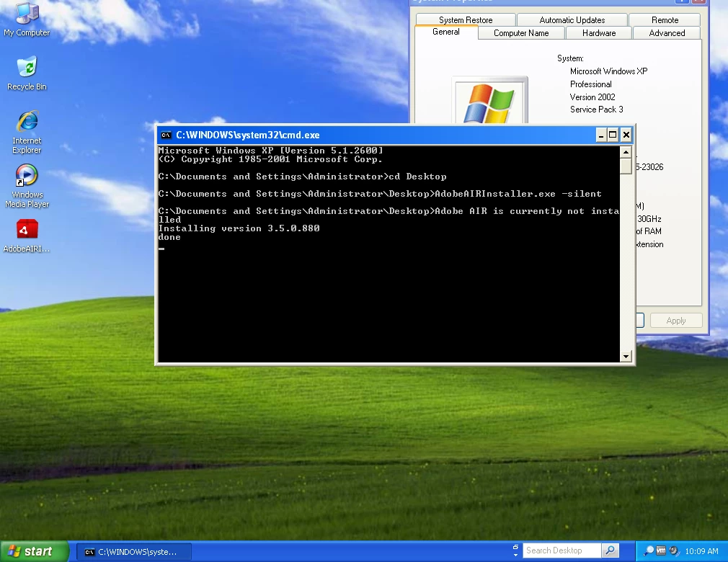Open the deskbar options dropdown arrow
This screenshot has height=562, width=728.
pyautogui.click(x=515, y=555)
